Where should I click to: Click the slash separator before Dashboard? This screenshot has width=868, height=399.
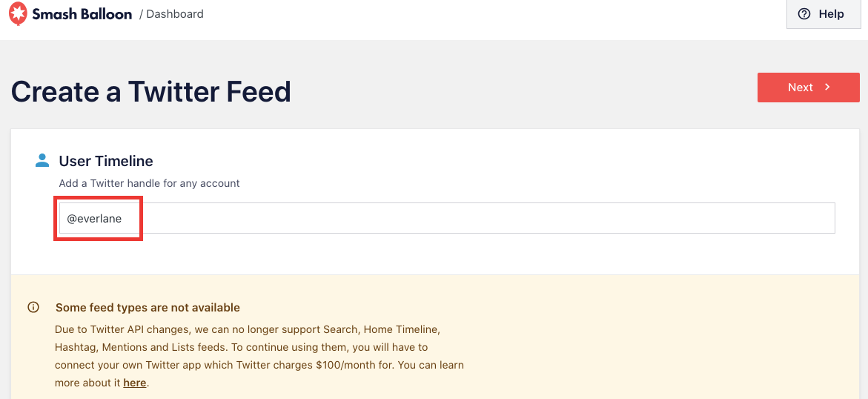[141, 14]
